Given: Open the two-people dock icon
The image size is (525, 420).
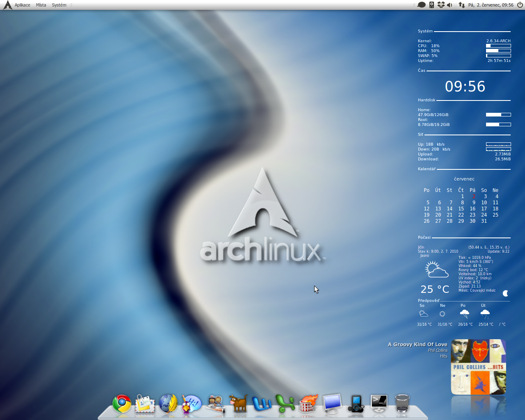Looking at the screenshot, I should click(x=215, y=404).
